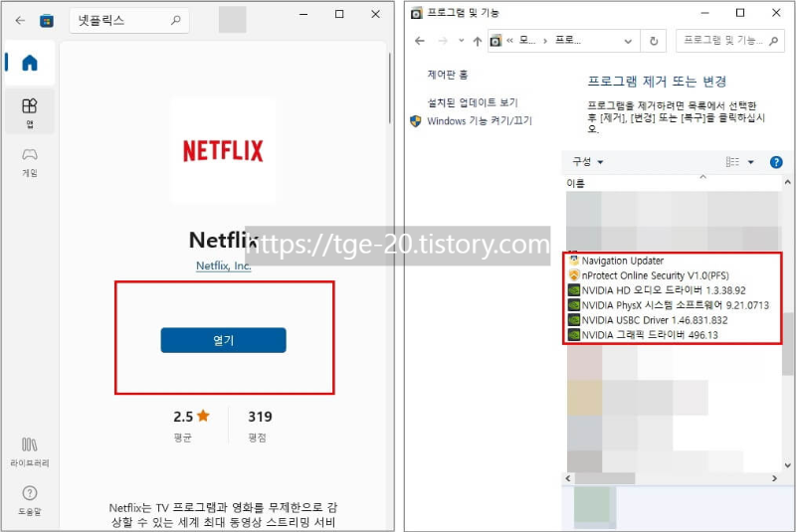Minimize the Programs and Features window
796x532 pixels.
[704, 13]
